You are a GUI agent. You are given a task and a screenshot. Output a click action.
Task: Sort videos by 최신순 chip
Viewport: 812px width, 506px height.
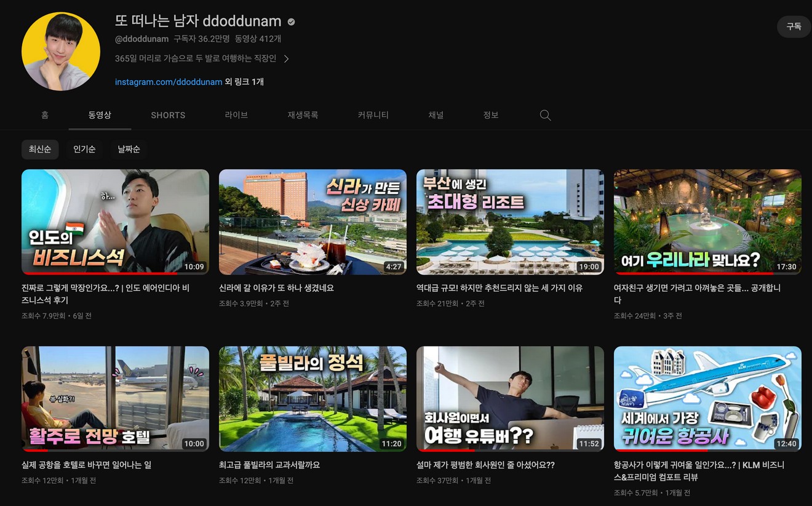pos(40,149)
